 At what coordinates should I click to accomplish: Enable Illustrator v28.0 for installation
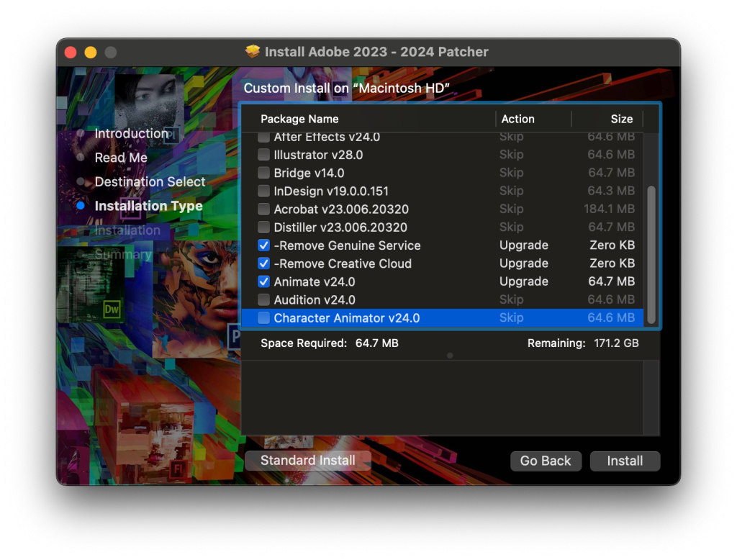(263, 154)
